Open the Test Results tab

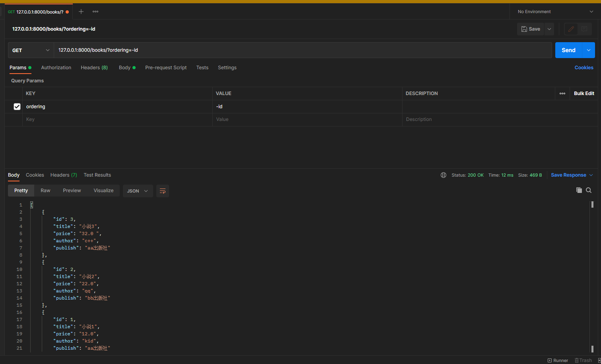97,175
